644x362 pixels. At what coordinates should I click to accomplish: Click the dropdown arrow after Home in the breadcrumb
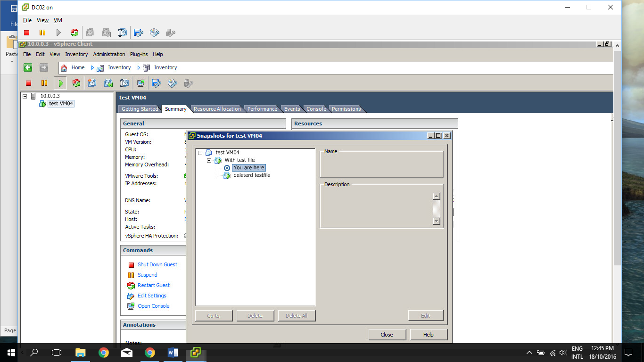(93, 68)
